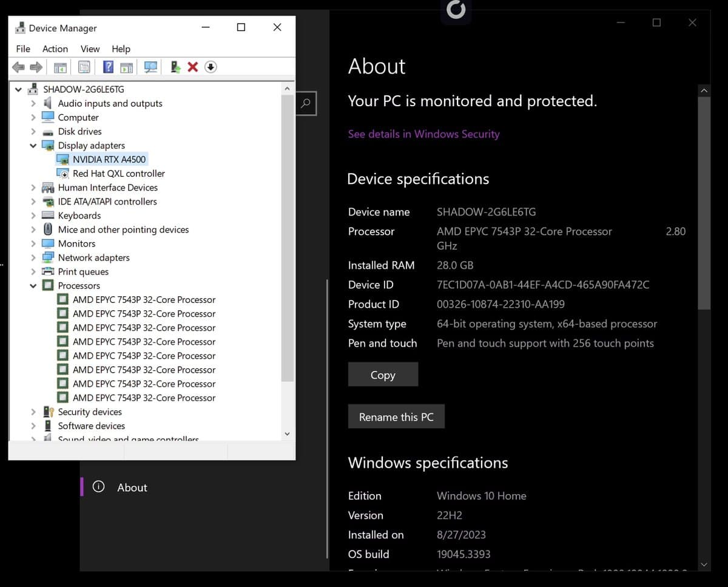Click the Back arrow in Device Manager toolbar

[19, 67]
